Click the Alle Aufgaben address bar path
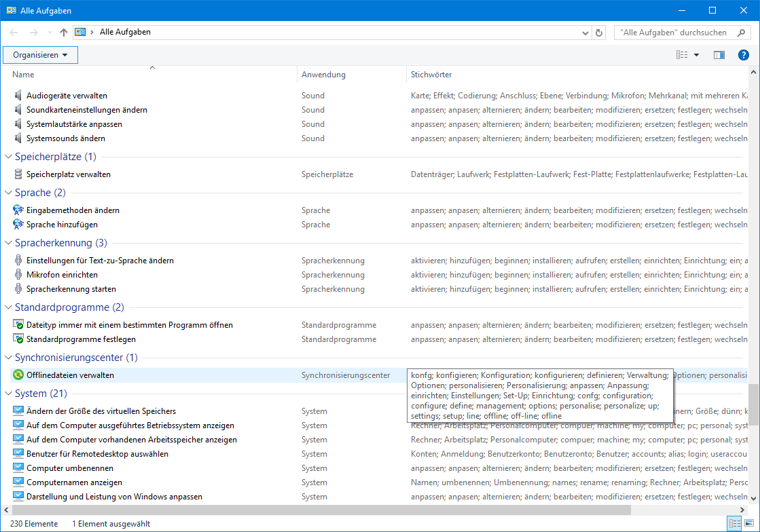 click(125, 32)
